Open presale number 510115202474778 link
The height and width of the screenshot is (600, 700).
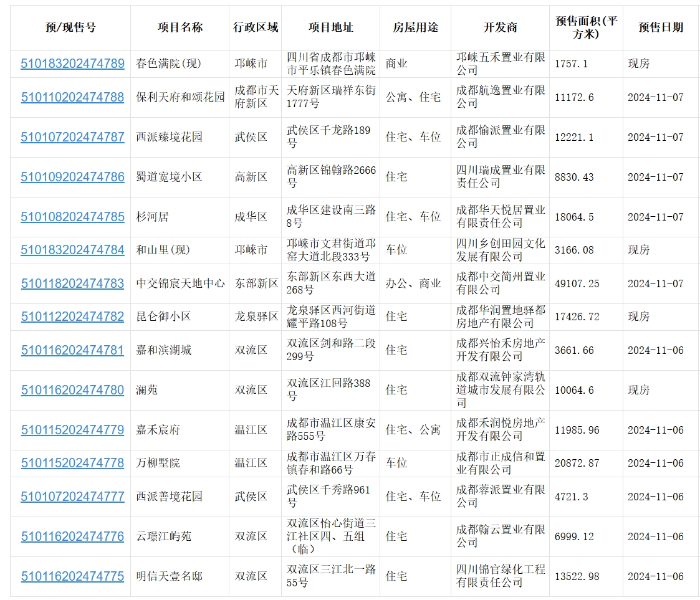click(x=72, y=463)
